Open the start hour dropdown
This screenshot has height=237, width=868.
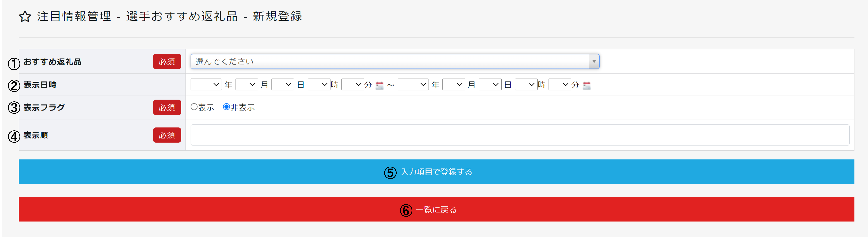click(319, 85)
